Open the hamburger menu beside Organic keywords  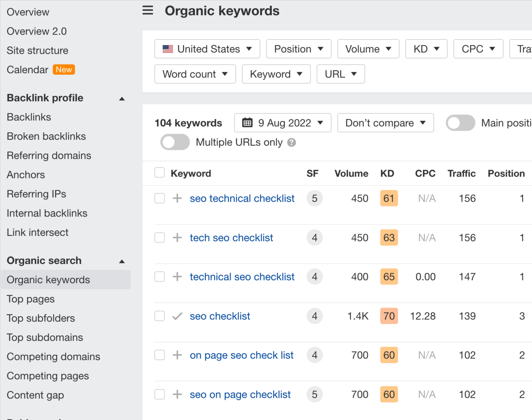point(147,10)
